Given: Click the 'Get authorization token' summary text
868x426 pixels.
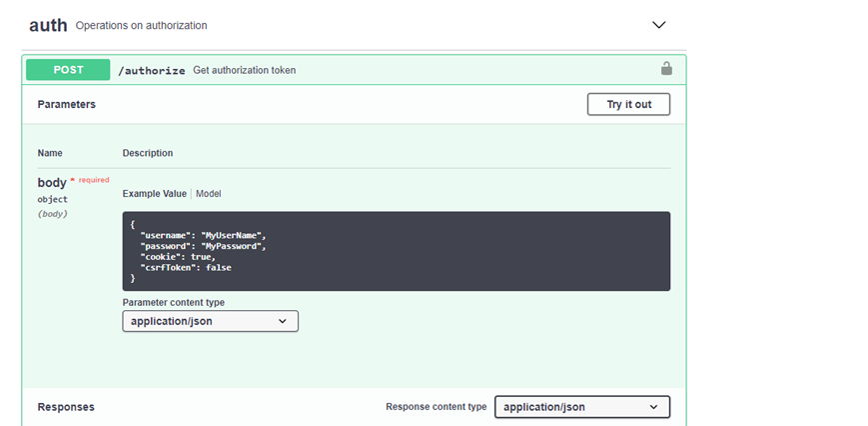Looking at the screenshot, I should coord(244,71).
